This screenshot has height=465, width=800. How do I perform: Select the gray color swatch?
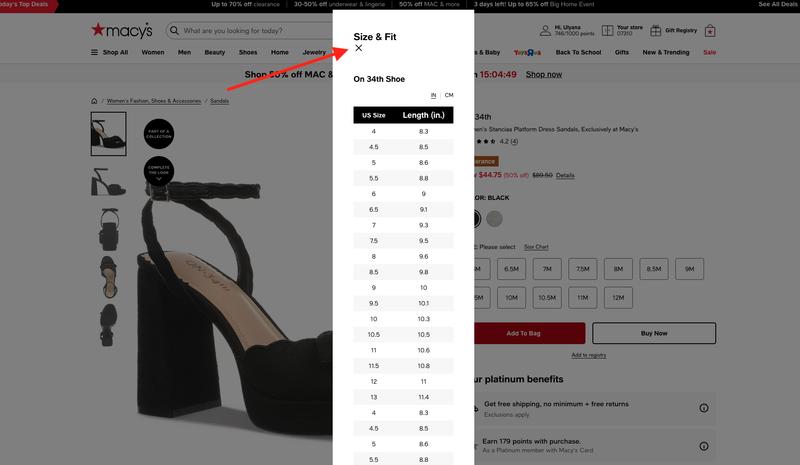click(x=494, y=219)
